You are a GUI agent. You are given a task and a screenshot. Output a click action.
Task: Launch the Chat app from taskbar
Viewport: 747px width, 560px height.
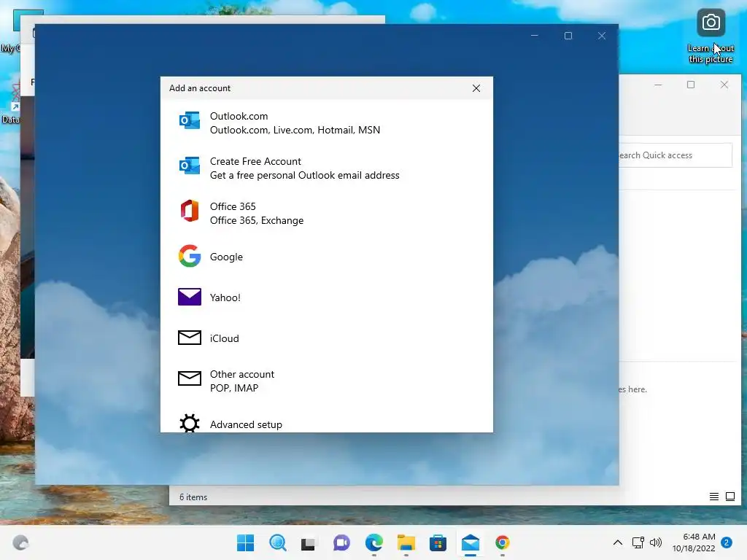341,542
